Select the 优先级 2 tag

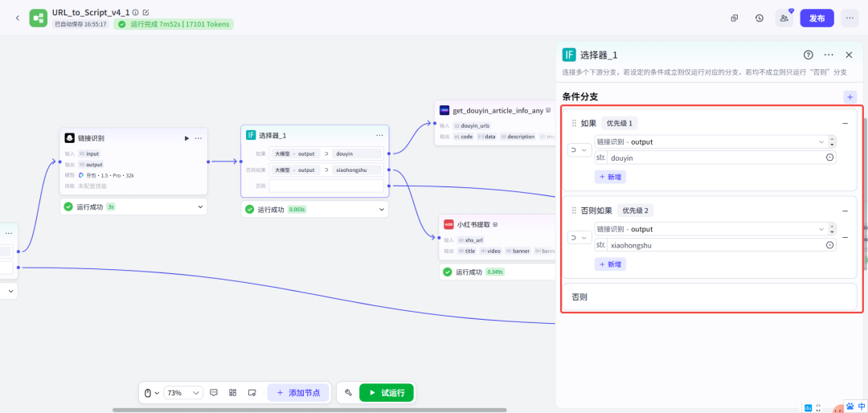(636, 211)
